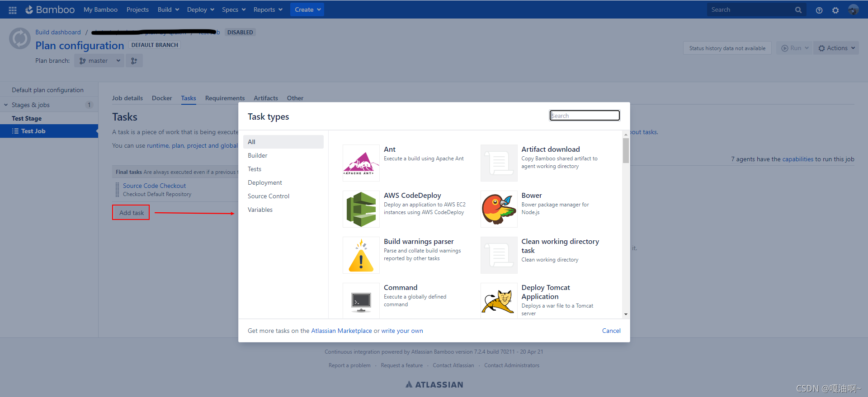Select the AWS CodeDeploy task icon

pyautogui.click(x=361, y=209)
